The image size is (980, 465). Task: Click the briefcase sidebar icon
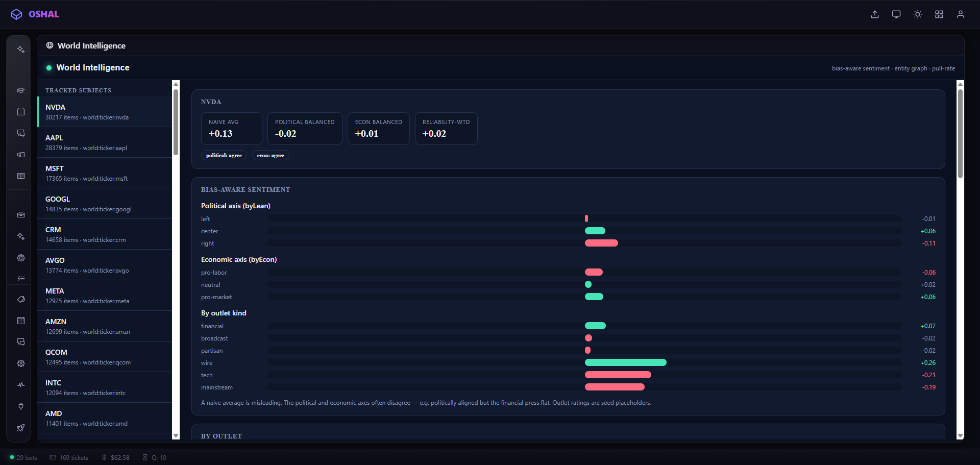point(21,215)
